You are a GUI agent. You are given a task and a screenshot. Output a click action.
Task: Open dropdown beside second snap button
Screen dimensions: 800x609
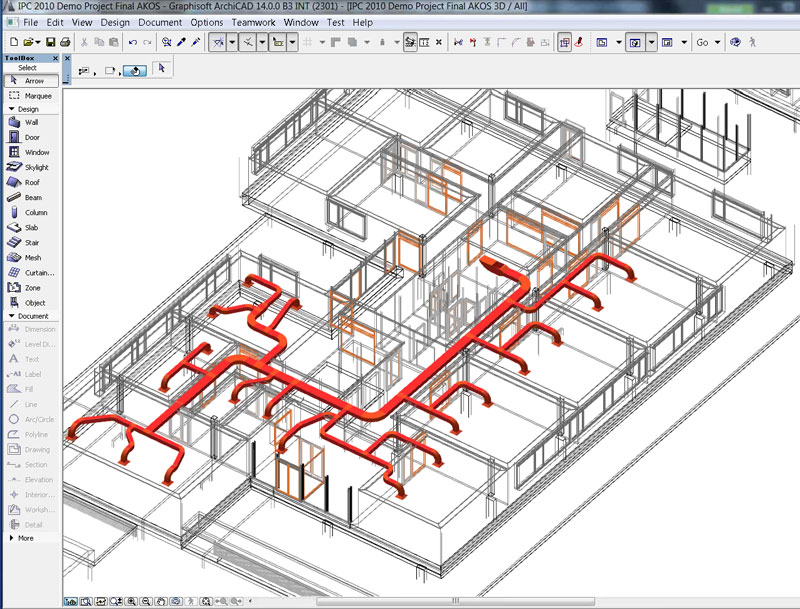tap(262, 42)
